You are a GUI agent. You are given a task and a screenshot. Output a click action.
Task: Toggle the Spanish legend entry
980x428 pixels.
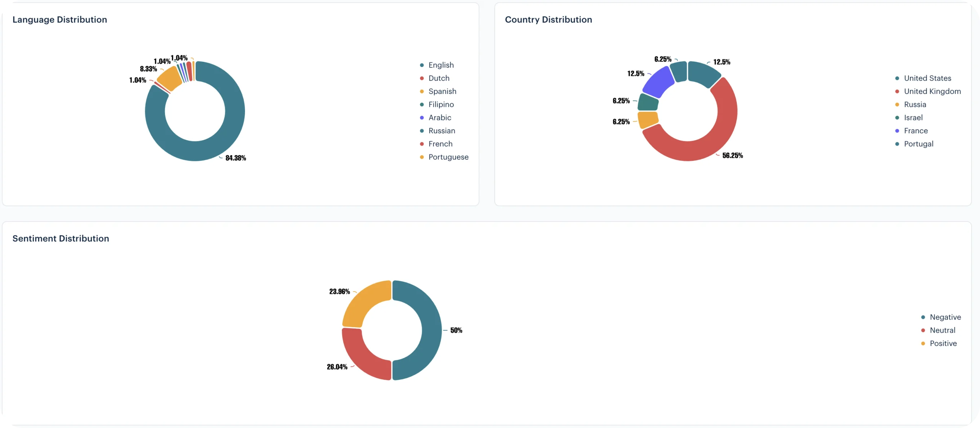(x=438, y=91)
